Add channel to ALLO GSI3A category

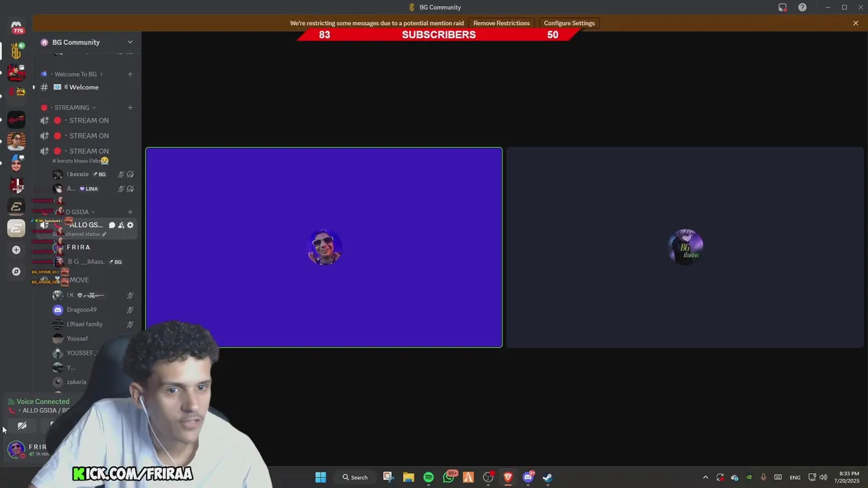click(x=130, y=212)
